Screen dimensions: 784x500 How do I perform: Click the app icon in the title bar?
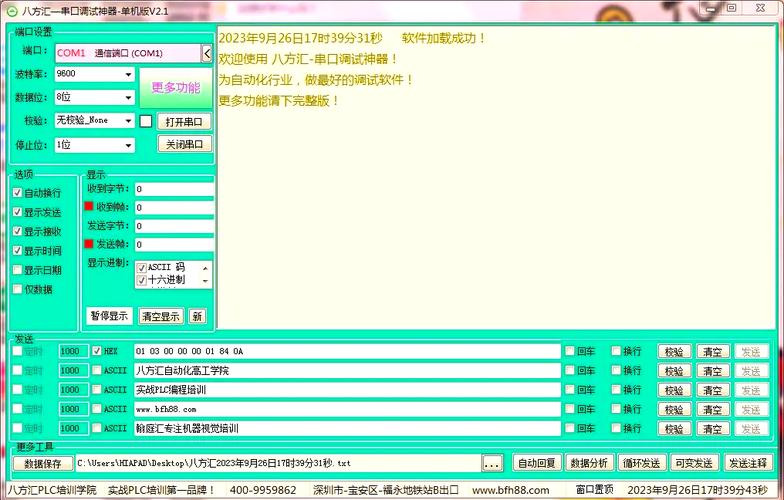12,11
